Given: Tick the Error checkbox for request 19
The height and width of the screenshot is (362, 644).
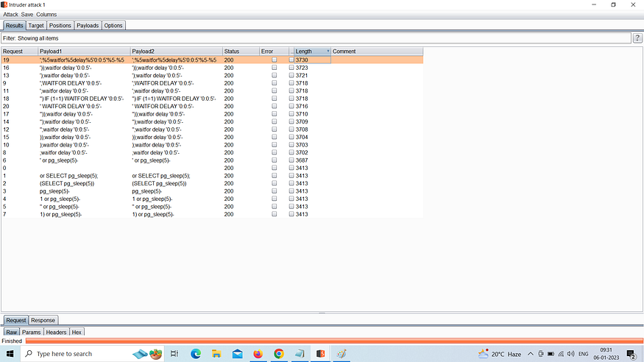Looking at the screenshot, I should click(x=275, y=60).
